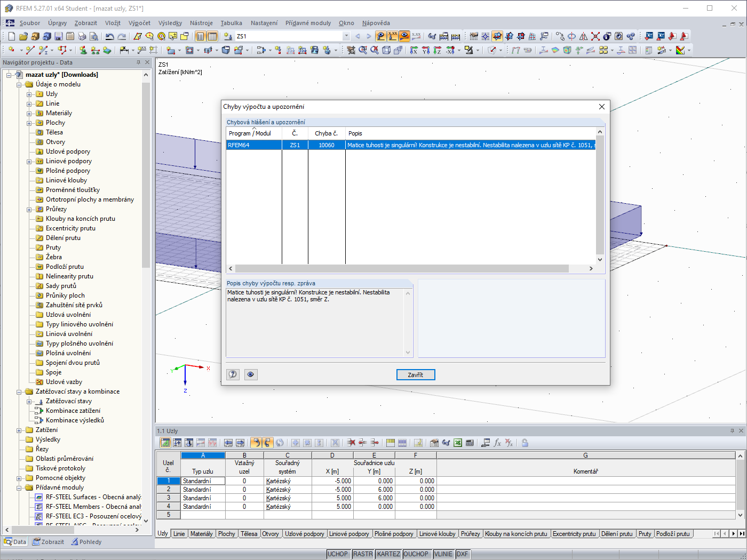Screen dimensions: 747x560
Task: Select the RFEM64 error row cell
Action: [254, 145]
